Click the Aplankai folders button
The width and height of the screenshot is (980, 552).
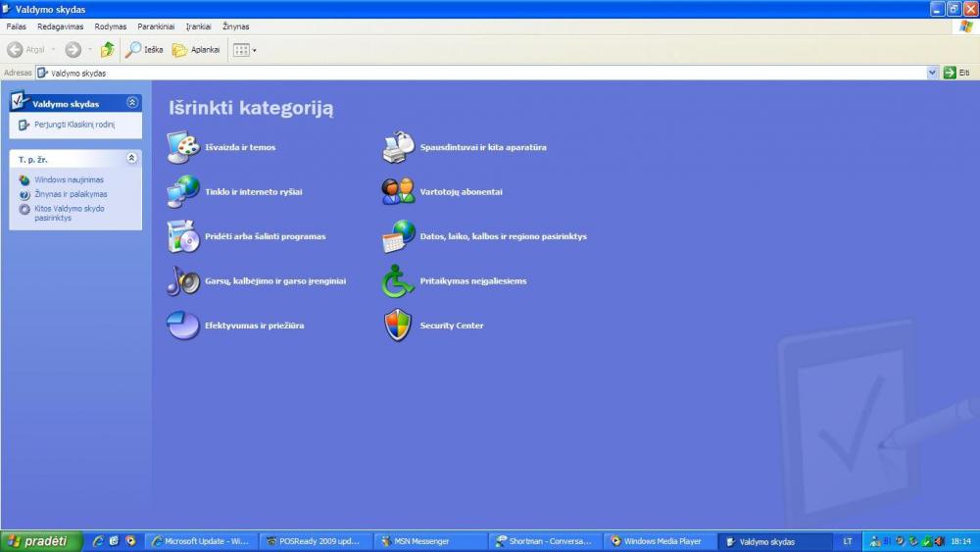196,49
